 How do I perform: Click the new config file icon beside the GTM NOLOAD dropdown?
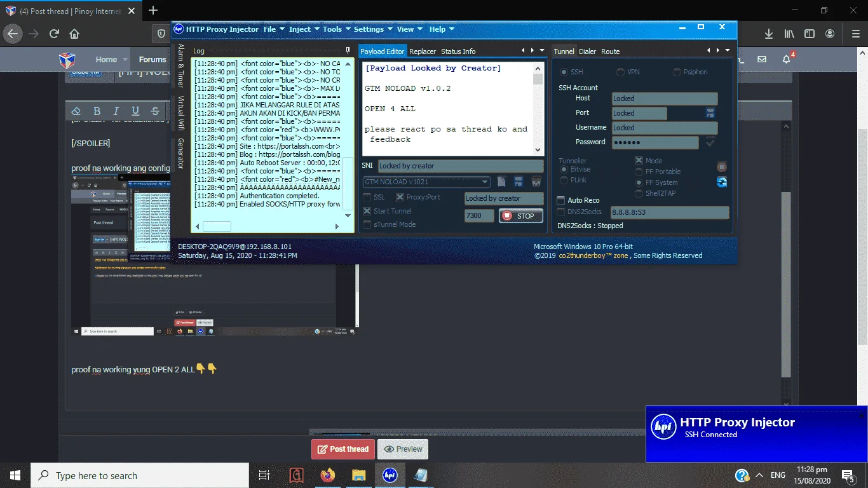click(501, 182)
